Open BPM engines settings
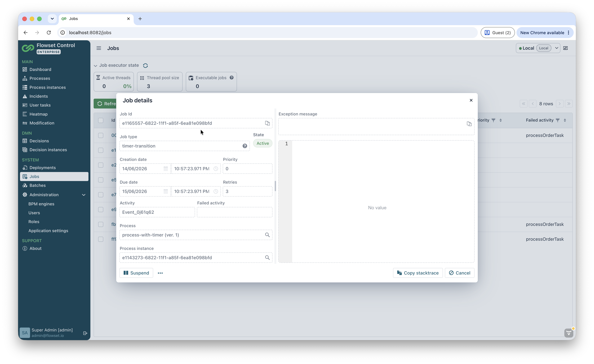This screenshot has height=364, width=594. (x=41, y=204)
